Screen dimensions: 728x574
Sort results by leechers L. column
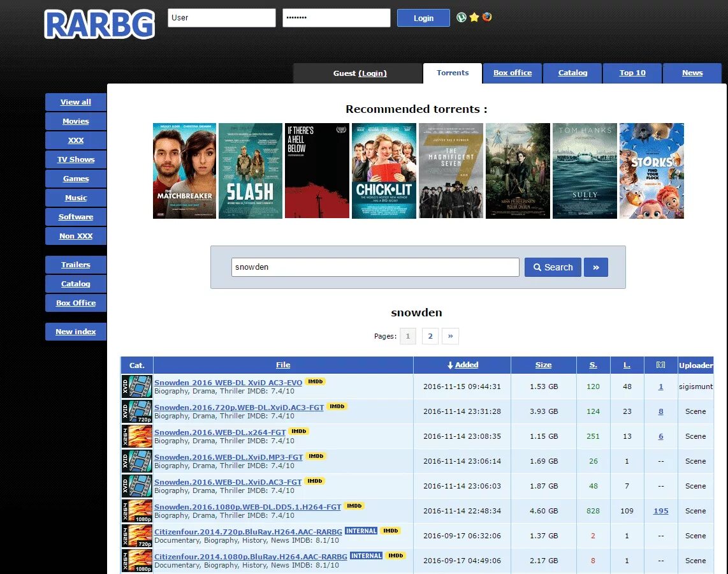(x=627, y=365)
